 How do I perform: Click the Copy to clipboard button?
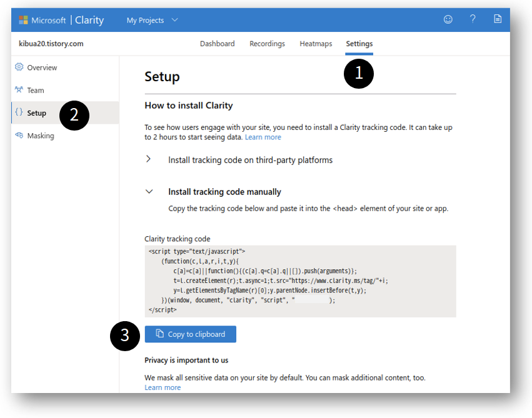pos(190,334)
